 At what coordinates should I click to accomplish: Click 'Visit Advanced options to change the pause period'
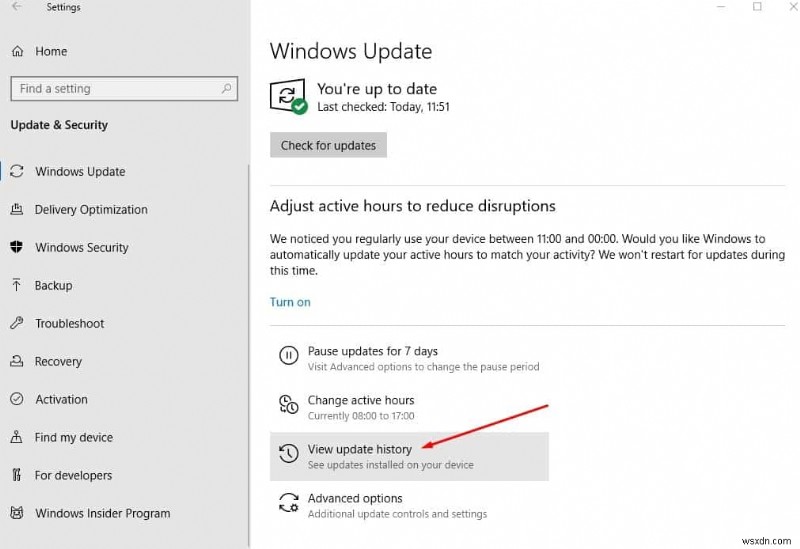coord(423,367)
